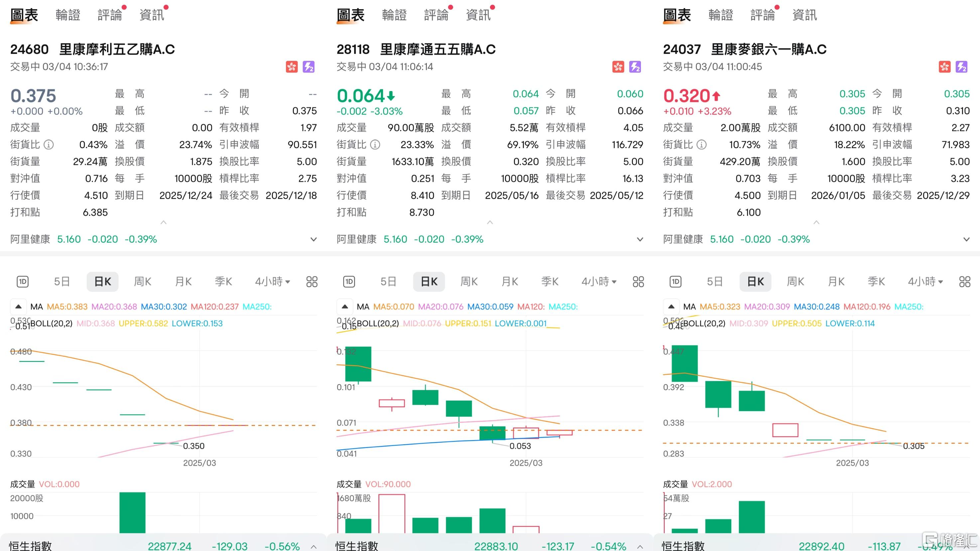This screenshot has width=980, height=551.
Task: Click Hong Kong flag icon for warrant 24037
Action: 945,67
